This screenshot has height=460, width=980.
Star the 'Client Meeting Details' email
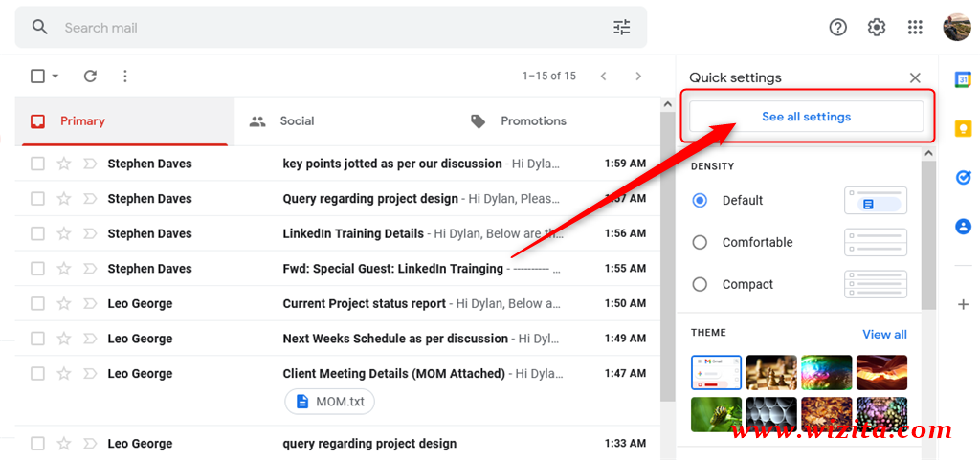tap(64, 373)
